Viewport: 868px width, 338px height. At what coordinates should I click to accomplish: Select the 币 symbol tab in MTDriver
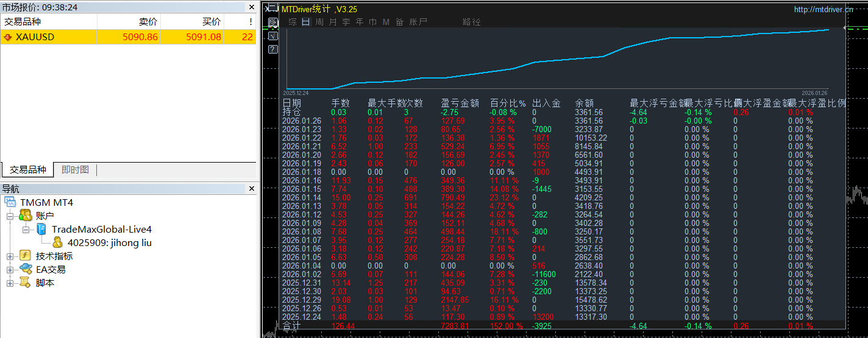(x=373, y=22)
